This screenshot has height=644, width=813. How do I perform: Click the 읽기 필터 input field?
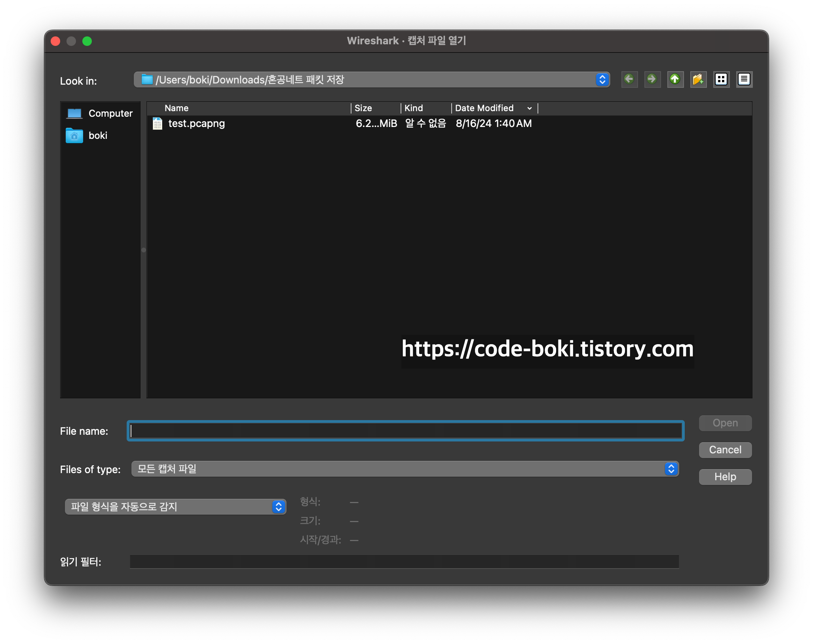click(404, 562)
